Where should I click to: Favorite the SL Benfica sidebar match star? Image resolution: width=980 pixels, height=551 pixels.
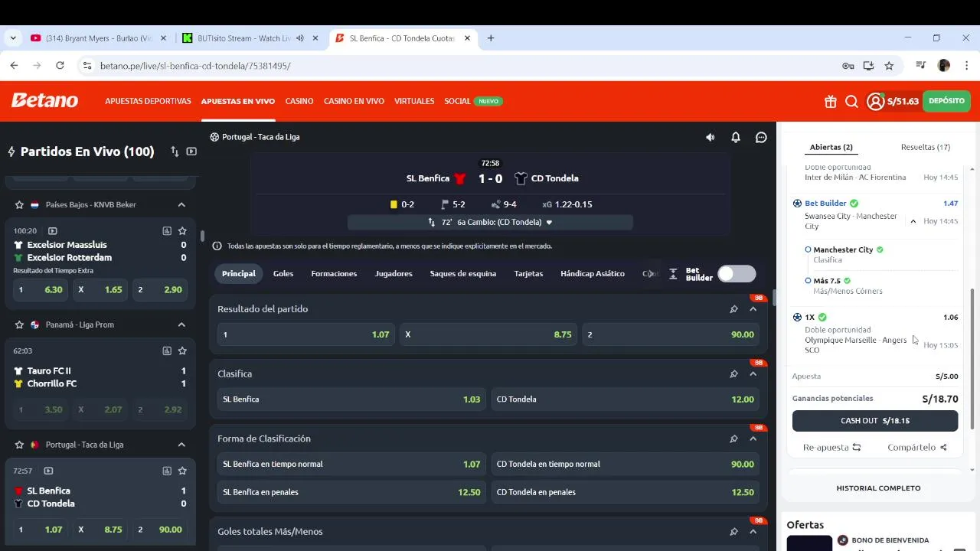pos(182,471)
